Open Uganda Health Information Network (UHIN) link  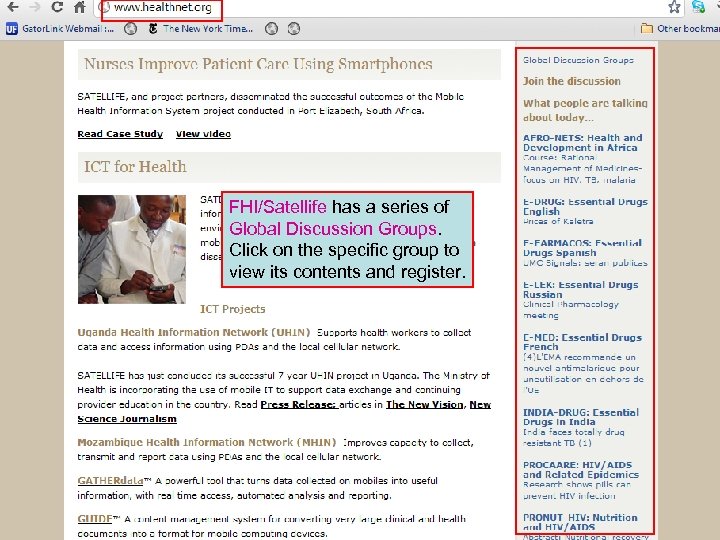tap(194, 332)
